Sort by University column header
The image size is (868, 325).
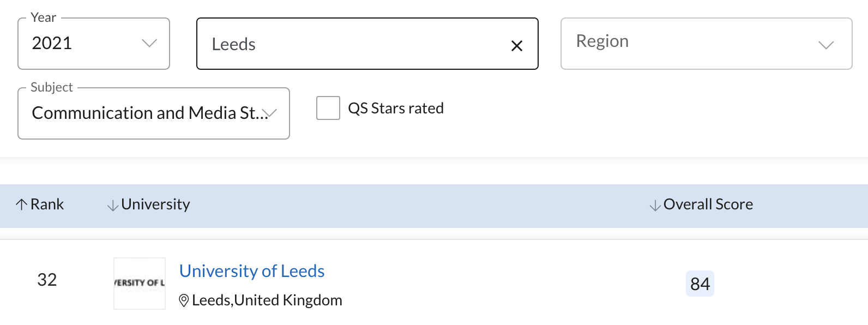coord(155,204)
